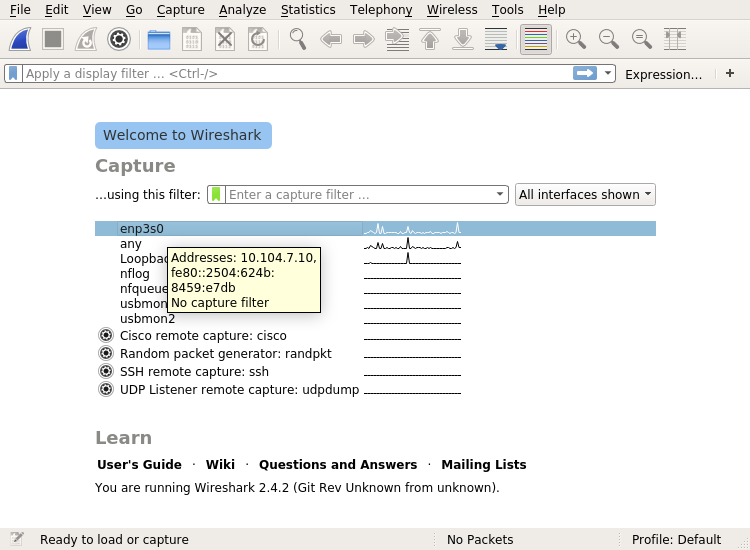Zoom in on packet text
750x550 pixels.
click(x=575, y=39)
